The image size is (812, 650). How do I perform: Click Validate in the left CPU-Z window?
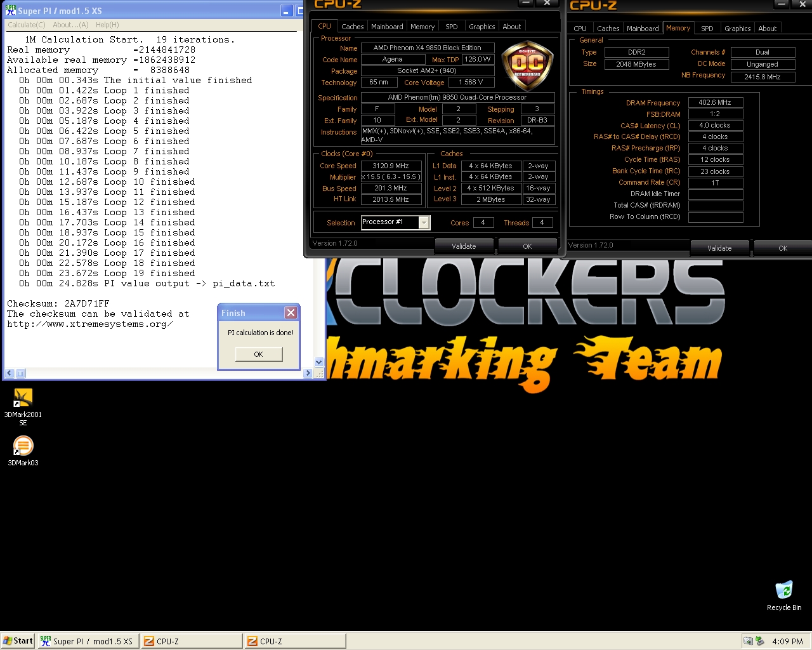[464, 246]
